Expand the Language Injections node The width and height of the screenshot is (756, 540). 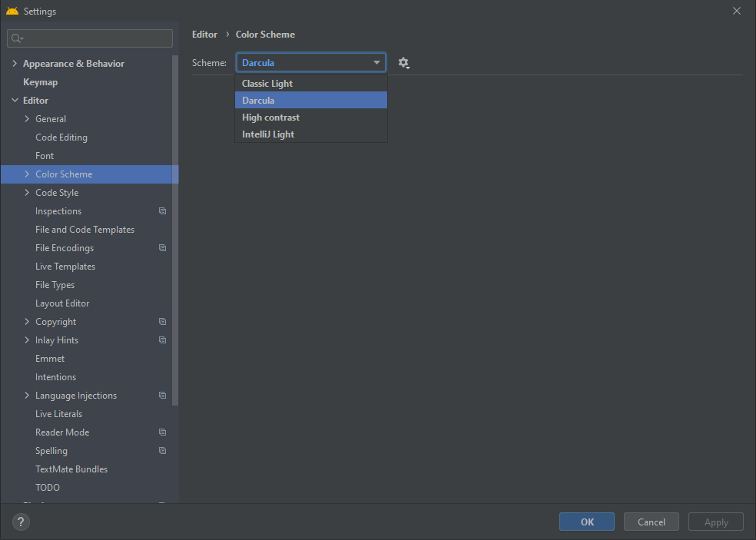pos(25,395)
